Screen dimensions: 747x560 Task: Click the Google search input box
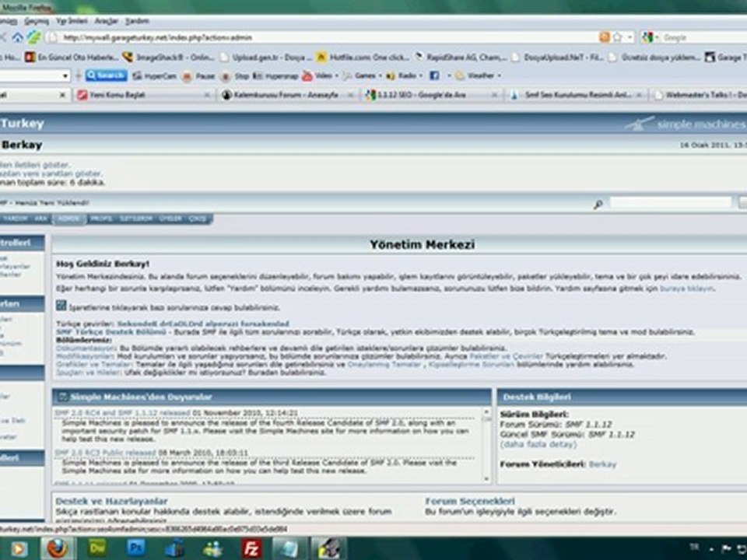pyautogui.click(x=704, y=37)
